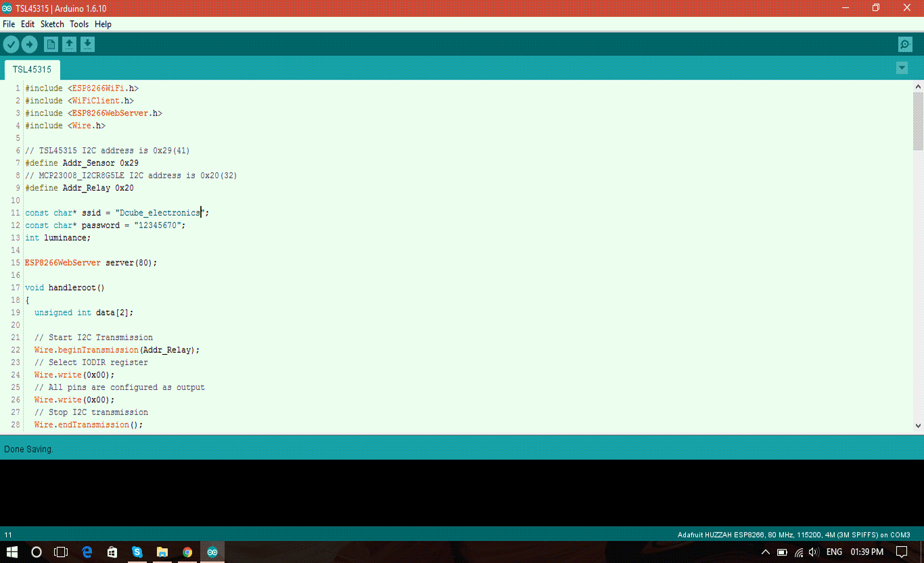
Task: Click the Addr_Sensor 0x29 define line
Action: pyautogui.click(x=82, y=163)
